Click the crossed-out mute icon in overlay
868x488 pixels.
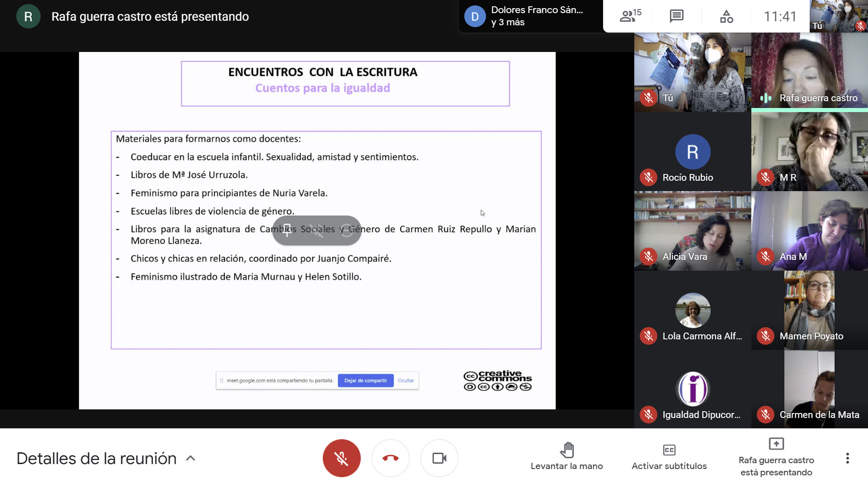tap(316, 230)
